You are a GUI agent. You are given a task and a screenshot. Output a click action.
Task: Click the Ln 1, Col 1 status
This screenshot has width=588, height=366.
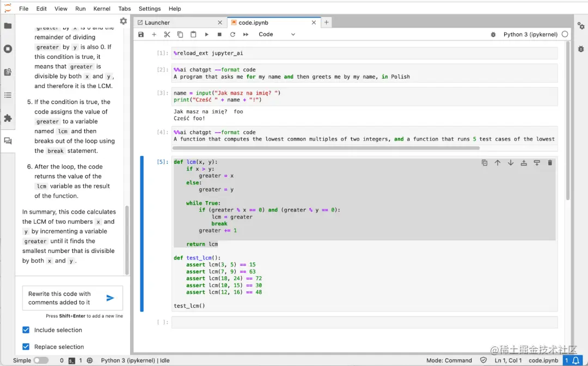click(508, 361)
